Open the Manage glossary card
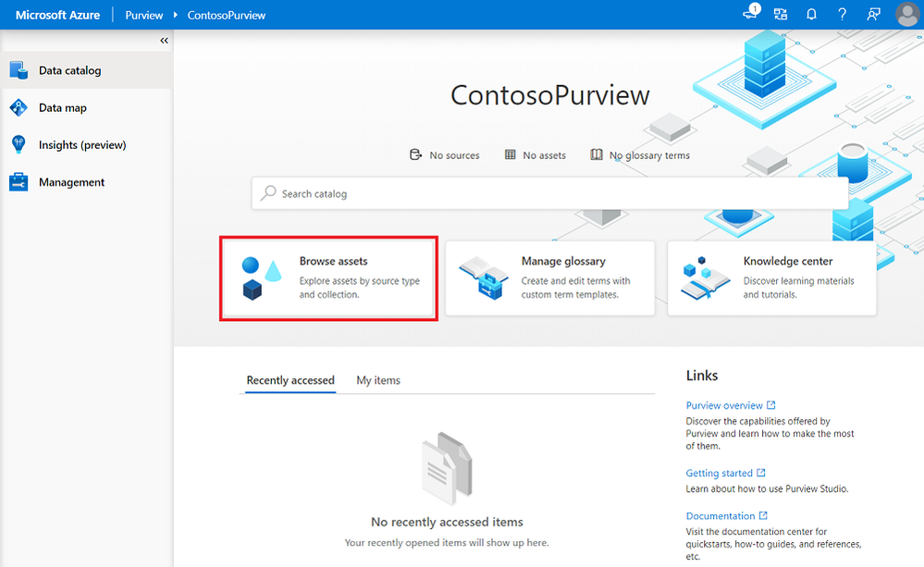Viewport: 924px width, 567px height. tap(549, 278)
